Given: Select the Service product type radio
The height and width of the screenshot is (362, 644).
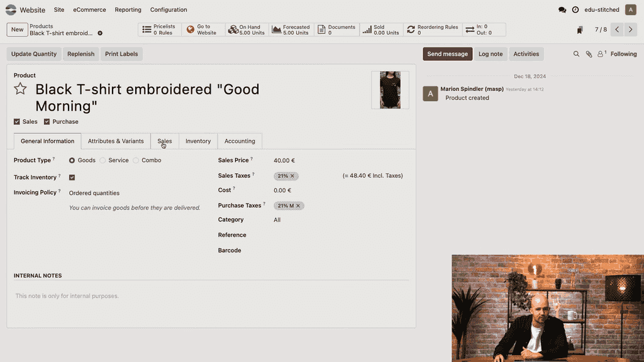Looking at the screenshot, I should [x=103, y=160].
